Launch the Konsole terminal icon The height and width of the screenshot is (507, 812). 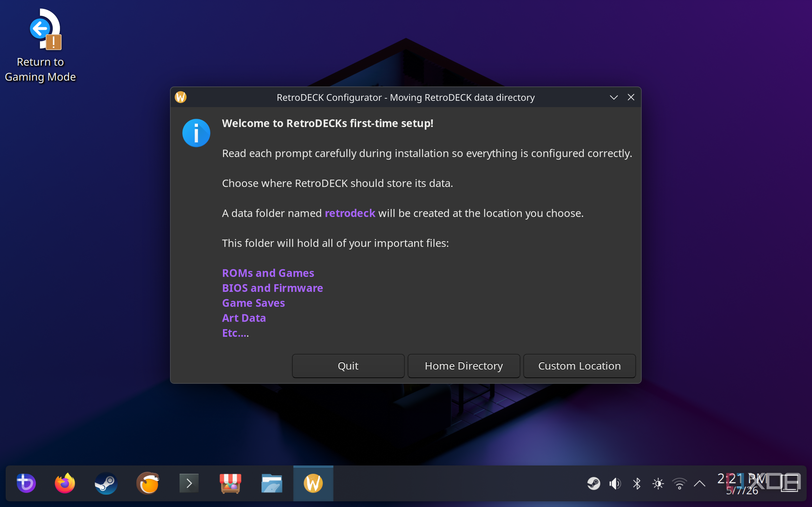(189, 483)
